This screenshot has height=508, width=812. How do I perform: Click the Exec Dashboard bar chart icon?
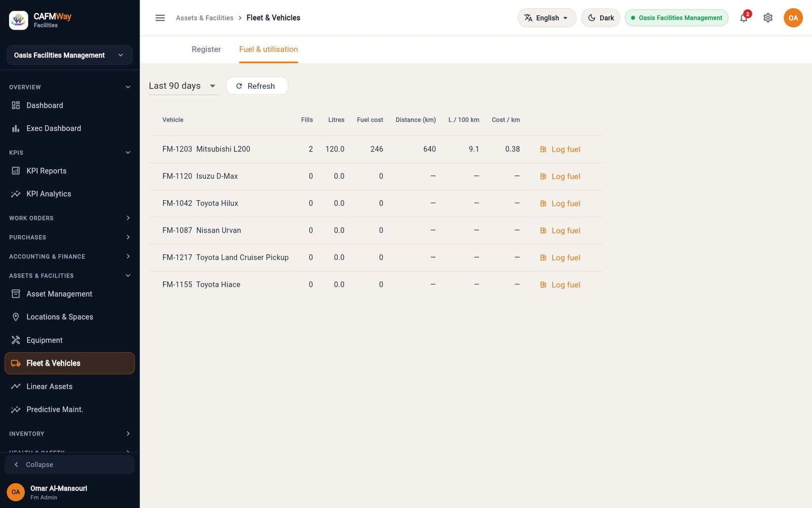click(x=16, y=129)
